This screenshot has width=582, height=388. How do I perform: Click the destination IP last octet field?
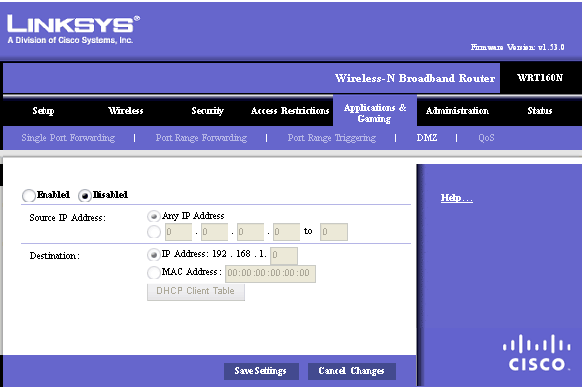tap(284, 255)
